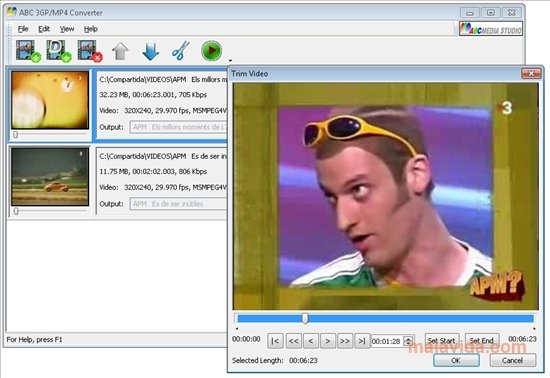This screenshot has height=378, width=550.
Task: Click output name field for Es de ser inútiles
Action: pos(178,204)
